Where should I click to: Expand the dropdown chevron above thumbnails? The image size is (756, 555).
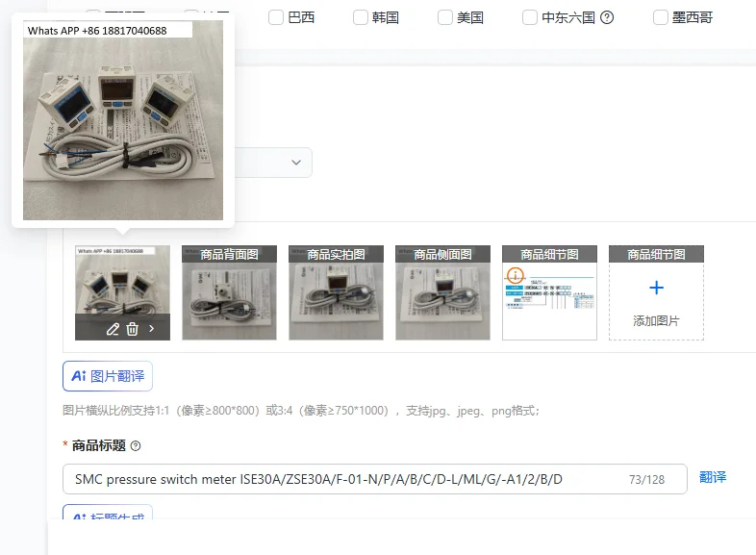click(296, 163)
